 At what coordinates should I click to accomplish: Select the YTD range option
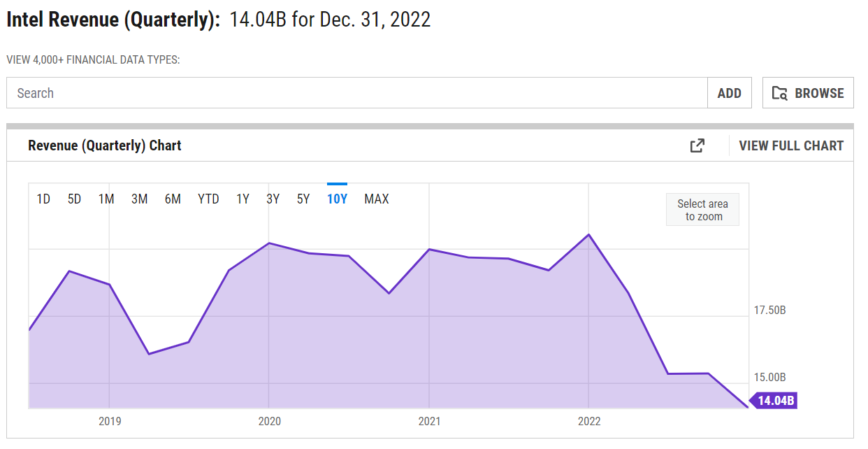[208, 199]
